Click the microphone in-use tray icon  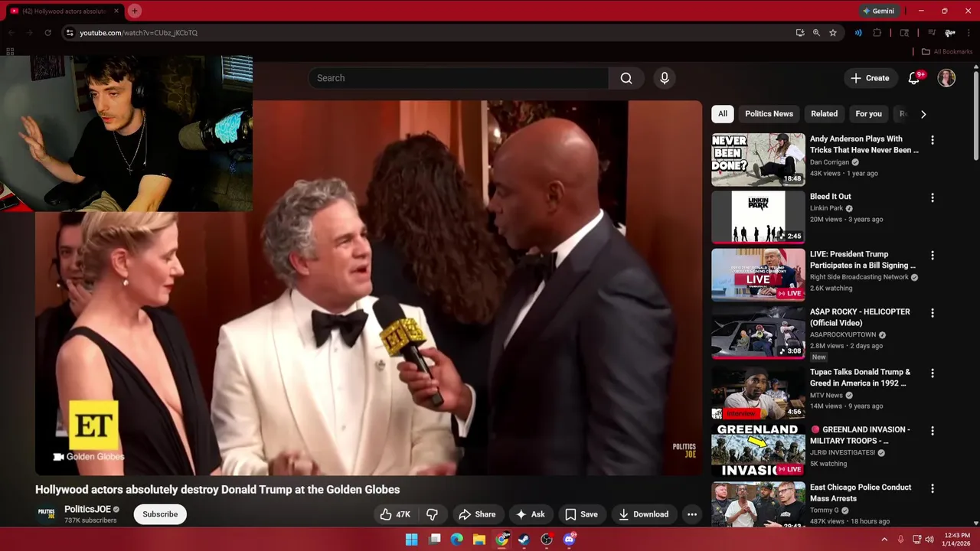pos(900,540)
